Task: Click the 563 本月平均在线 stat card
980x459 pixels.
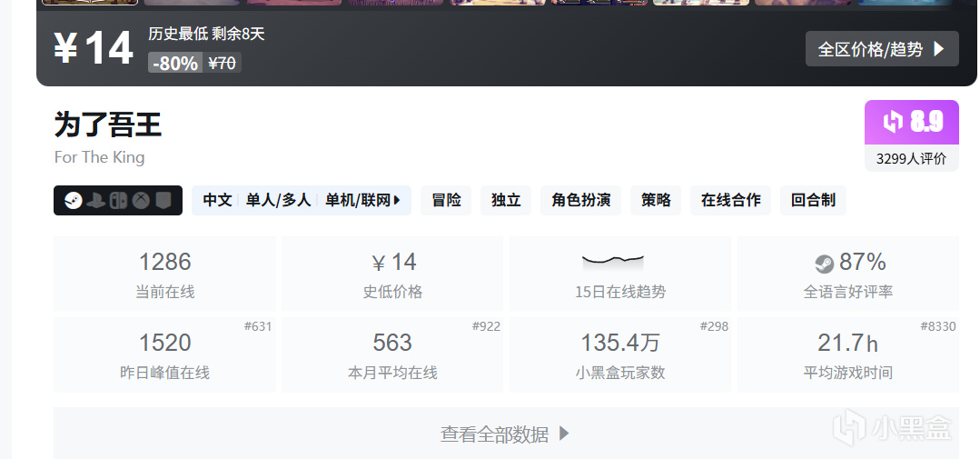Action: point(392,354)
